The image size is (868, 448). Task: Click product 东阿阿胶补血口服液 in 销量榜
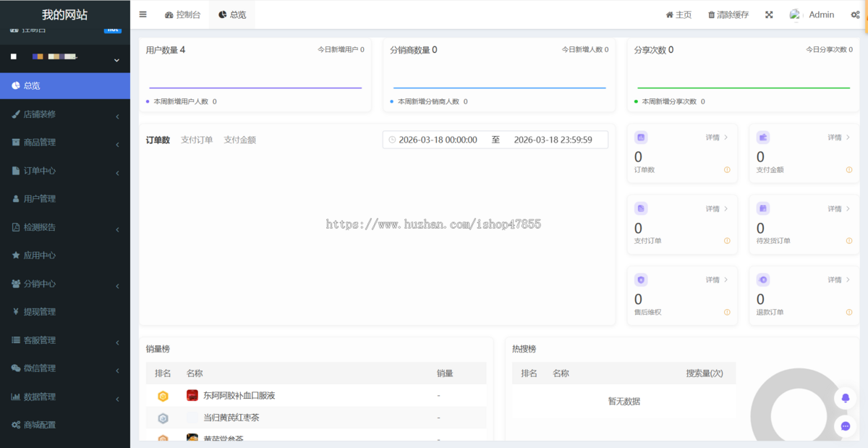pyautogui.click(x=239, y=396)
